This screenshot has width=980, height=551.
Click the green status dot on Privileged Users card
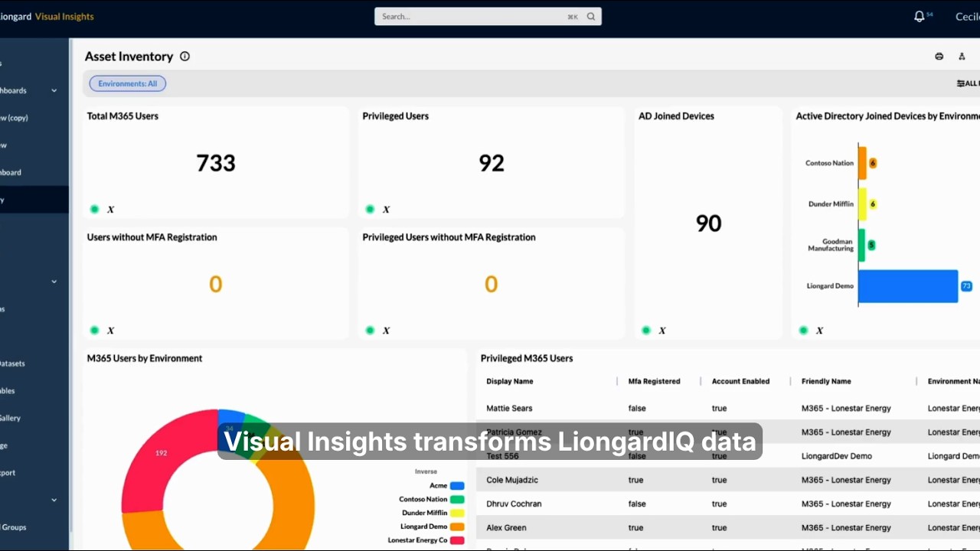371,209
